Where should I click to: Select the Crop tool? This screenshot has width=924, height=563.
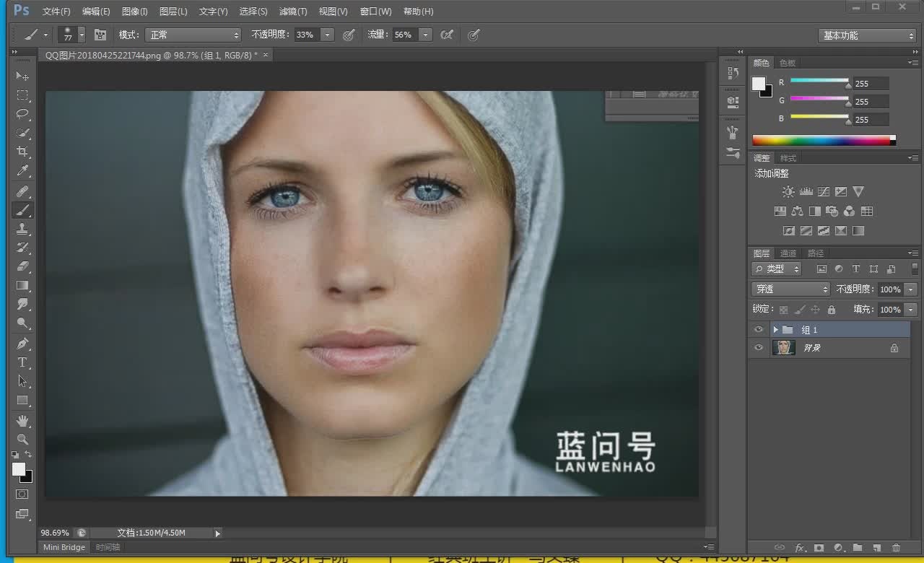[22, 152]
